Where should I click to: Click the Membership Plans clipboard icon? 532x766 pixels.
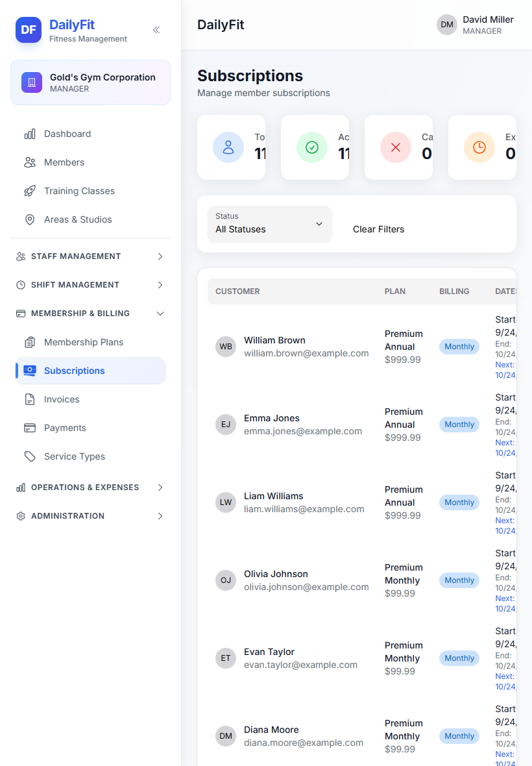coord(30,343)
